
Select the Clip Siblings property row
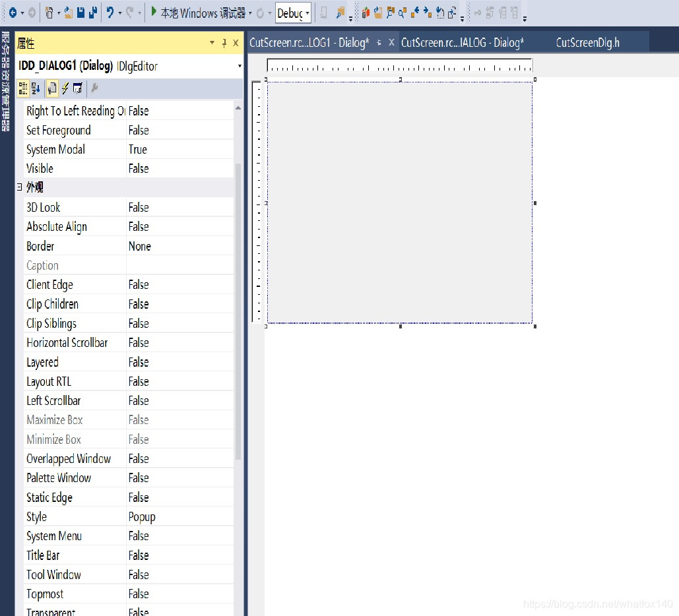129,324
